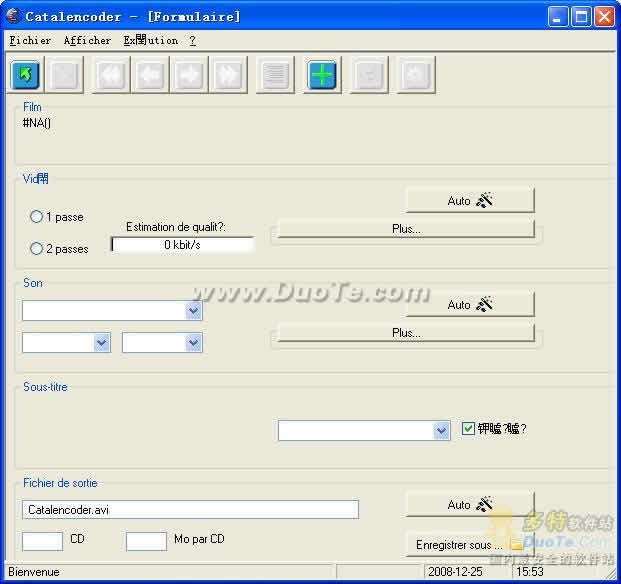This screenshot has width=621, height=584.
Task: Click the Sous-titre group label
Action: click(45, 387)
